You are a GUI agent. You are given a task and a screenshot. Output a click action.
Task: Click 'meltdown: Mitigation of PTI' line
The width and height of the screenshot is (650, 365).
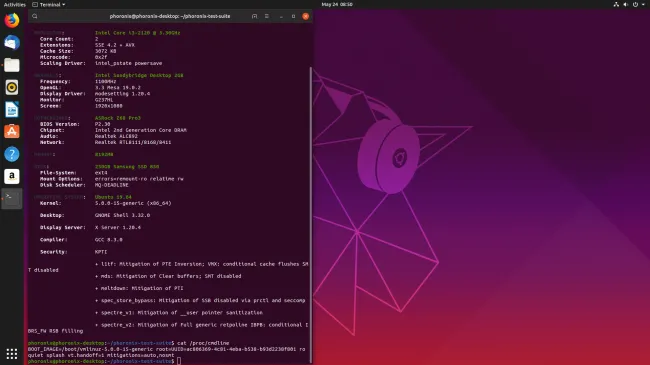click(x=139, y=288)
